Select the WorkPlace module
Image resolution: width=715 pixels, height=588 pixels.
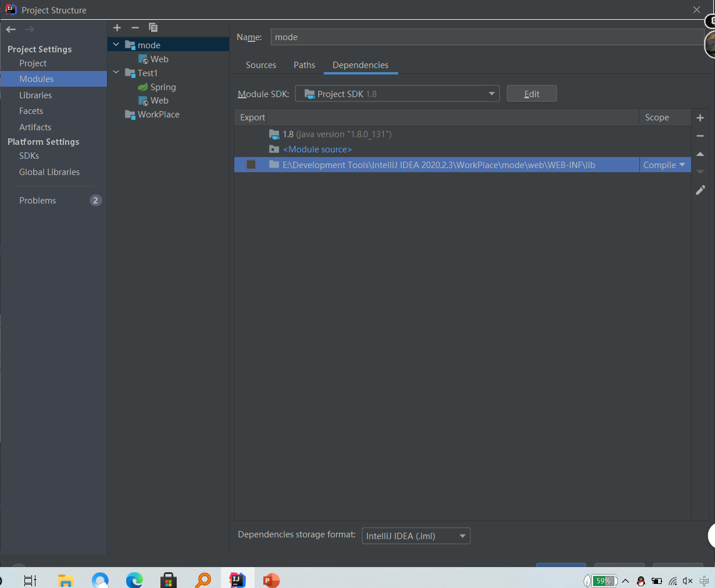point(152,115)
